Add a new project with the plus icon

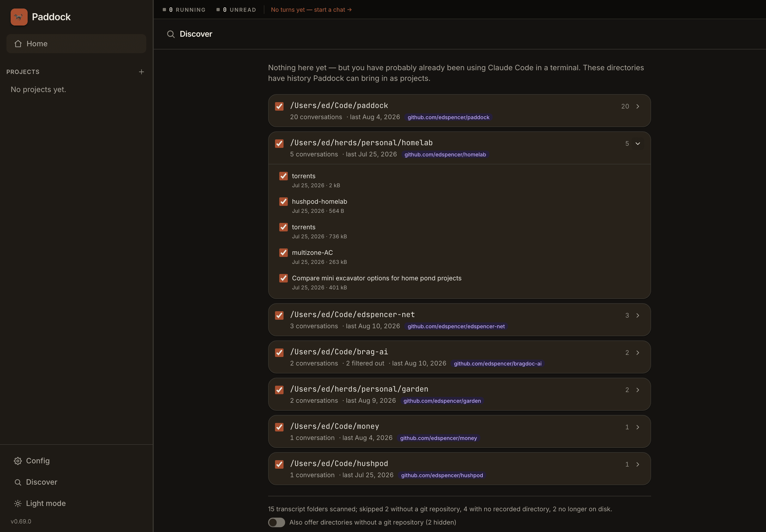pyautogui.click(x=141, y=72)
